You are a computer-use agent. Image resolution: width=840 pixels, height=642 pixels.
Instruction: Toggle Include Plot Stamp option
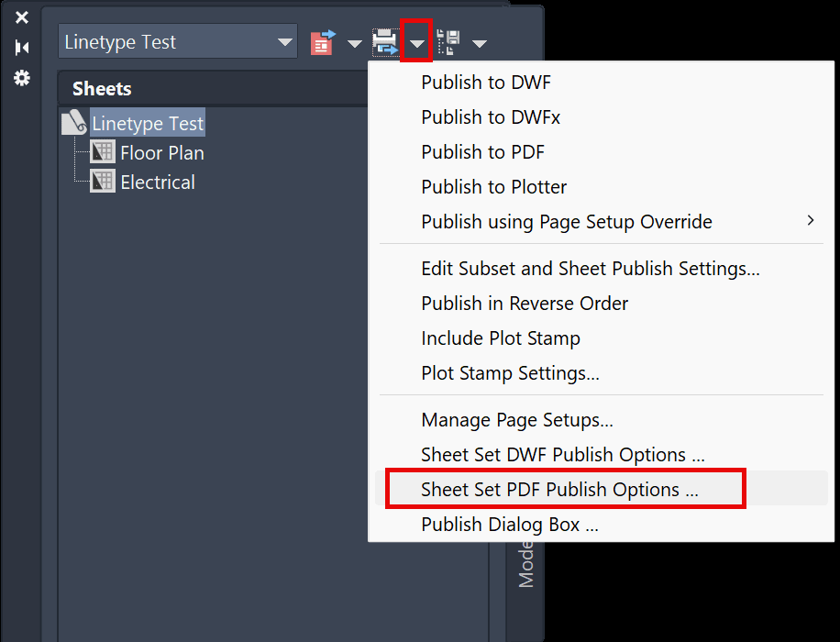coord(601,338)
